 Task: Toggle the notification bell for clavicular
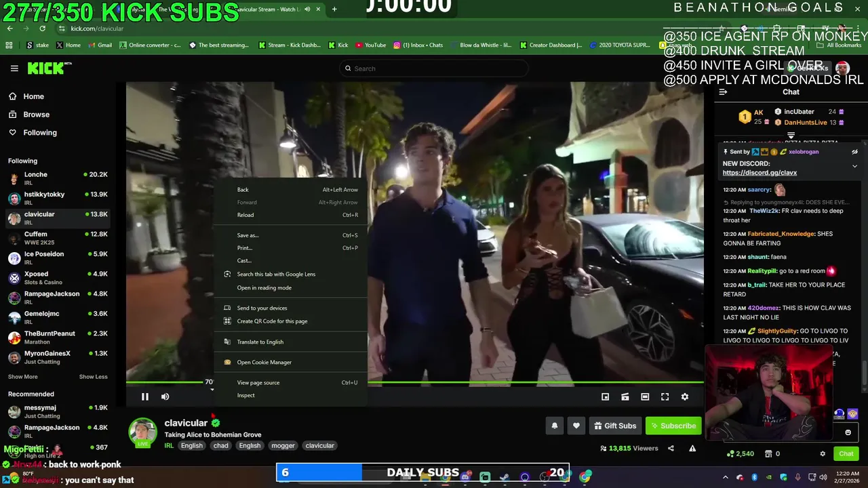point(554,426)
